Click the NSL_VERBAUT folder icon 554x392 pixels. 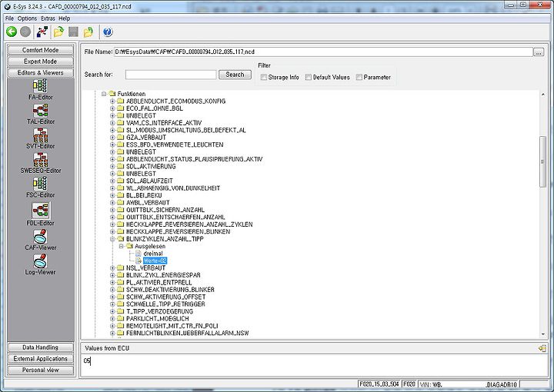(121, 267)
